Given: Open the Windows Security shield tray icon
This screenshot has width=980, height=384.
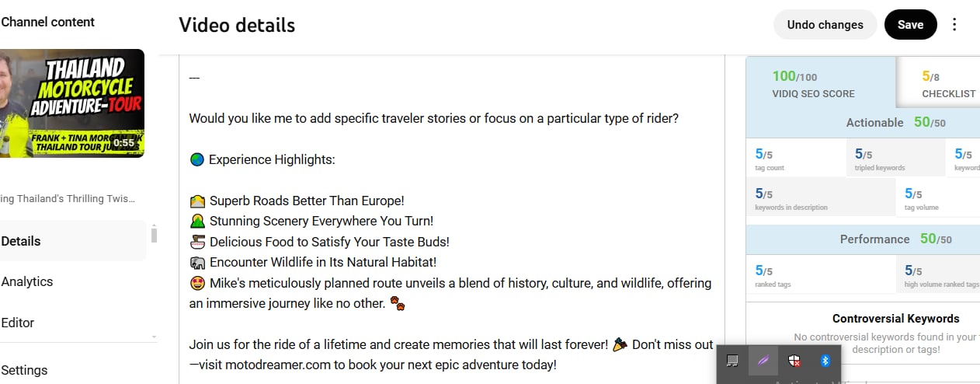Looking at the screenshot, I should click(x=794, y=361).
